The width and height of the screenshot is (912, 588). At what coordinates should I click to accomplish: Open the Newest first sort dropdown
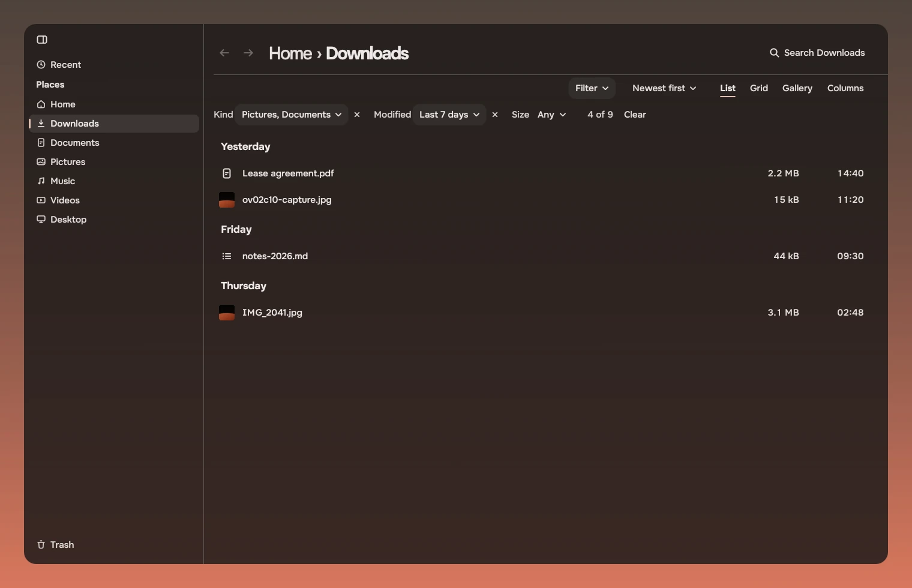pyautogui.click(x=664, y=88)
